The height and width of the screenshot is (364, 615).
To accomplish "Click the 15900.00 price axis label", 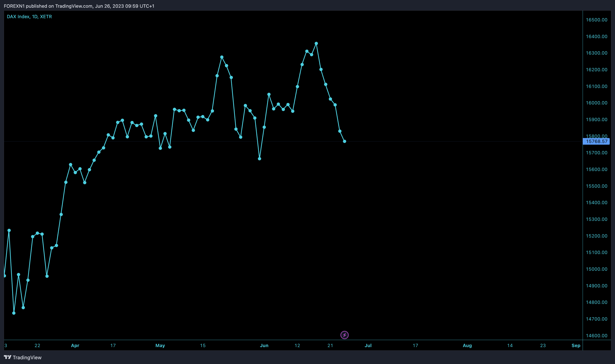I will (x=597, y=119).
